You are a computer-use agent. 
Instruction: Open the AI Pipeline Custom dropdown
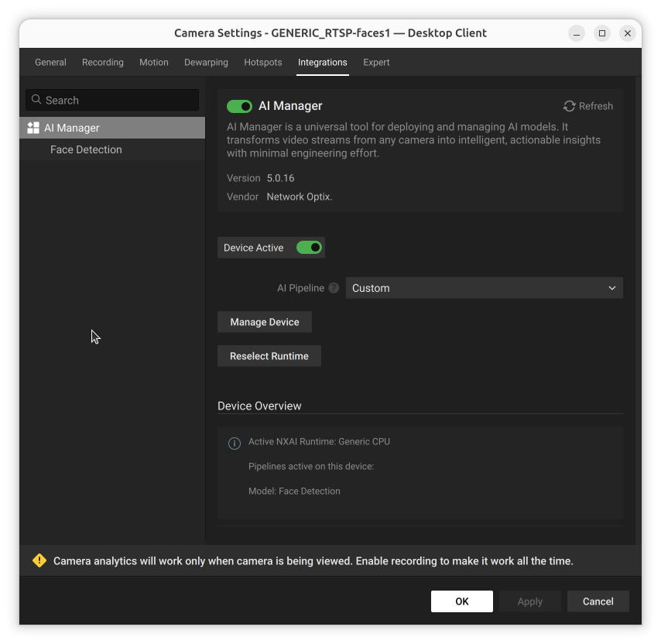(484, 288)
